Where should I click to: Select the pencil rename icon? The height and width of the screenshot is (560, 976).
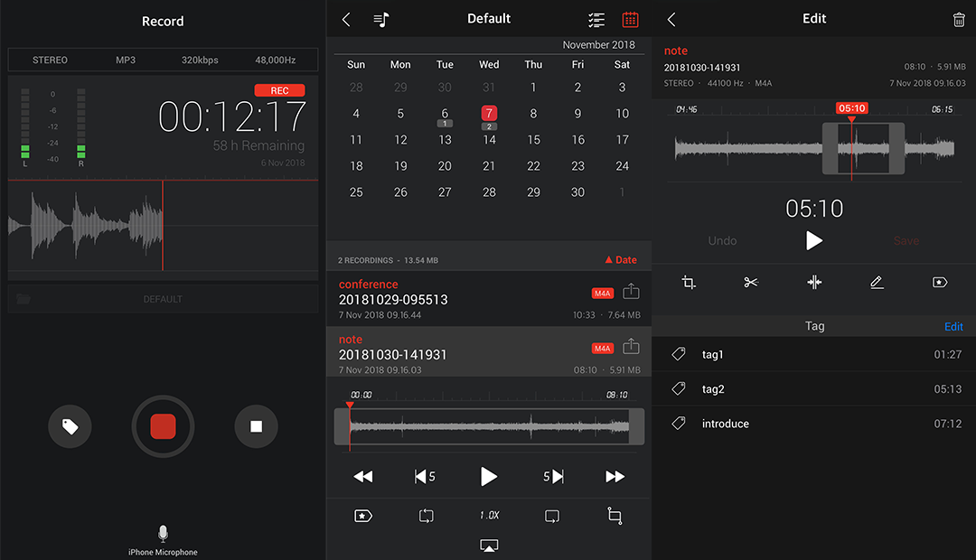point(877,283)
